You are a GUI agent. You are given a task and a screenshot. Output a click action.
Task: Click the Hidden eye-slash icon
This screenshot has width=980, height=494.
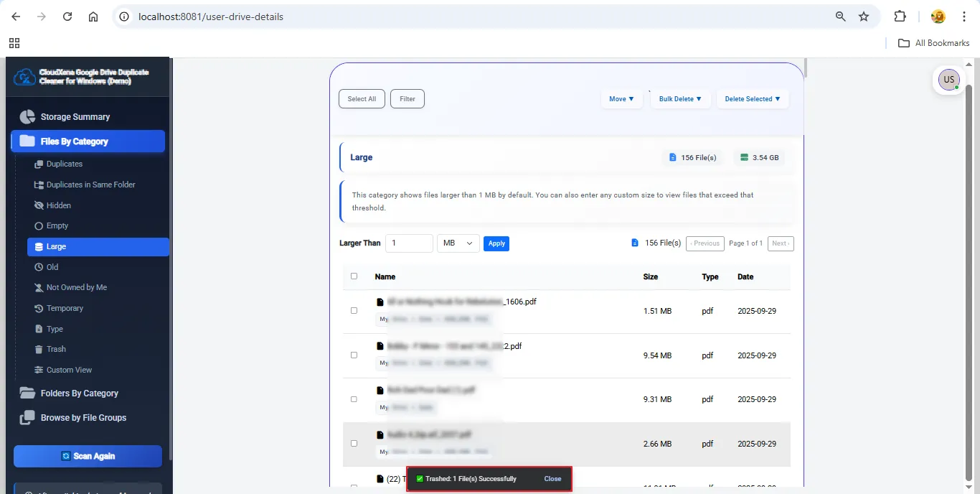tap(39, 205)
